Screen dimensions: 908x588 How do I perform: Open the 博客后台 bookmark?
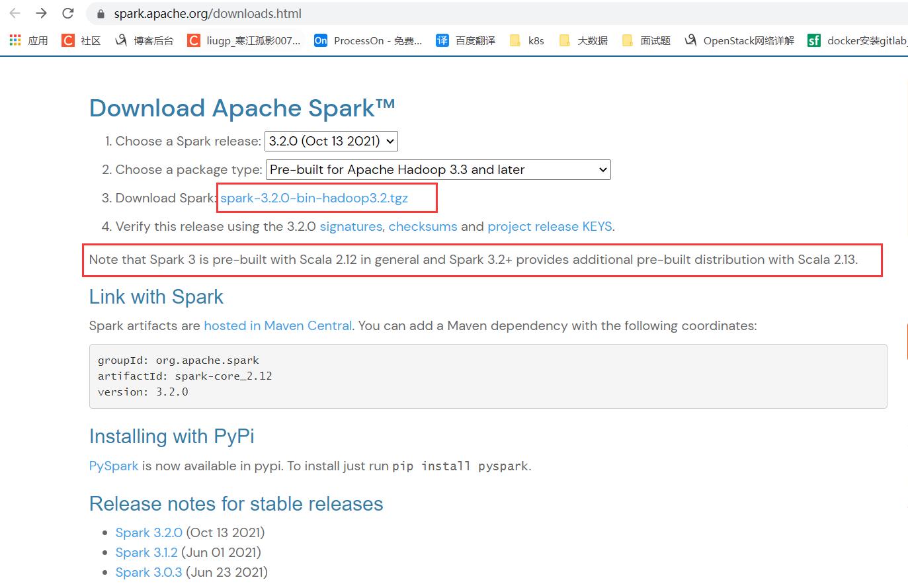(x=144, y=40)
